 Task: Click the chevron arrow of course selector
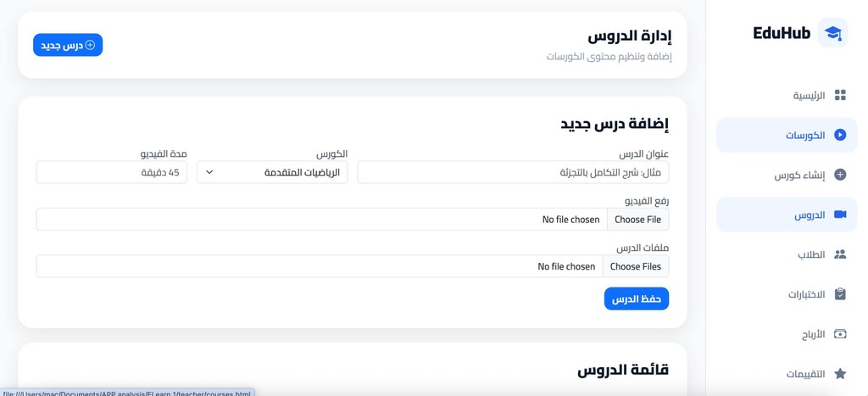(209, 172)
